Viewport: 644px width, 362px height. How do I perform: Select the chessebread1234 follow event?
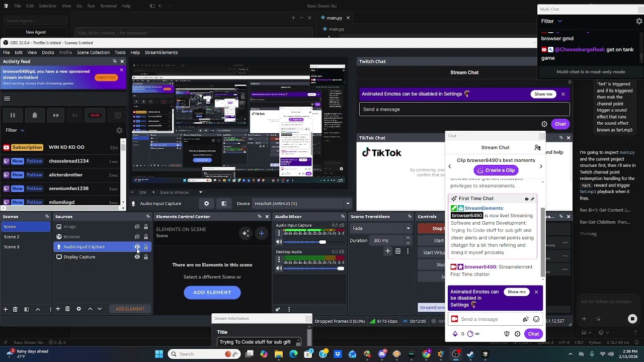coord(63,161)
